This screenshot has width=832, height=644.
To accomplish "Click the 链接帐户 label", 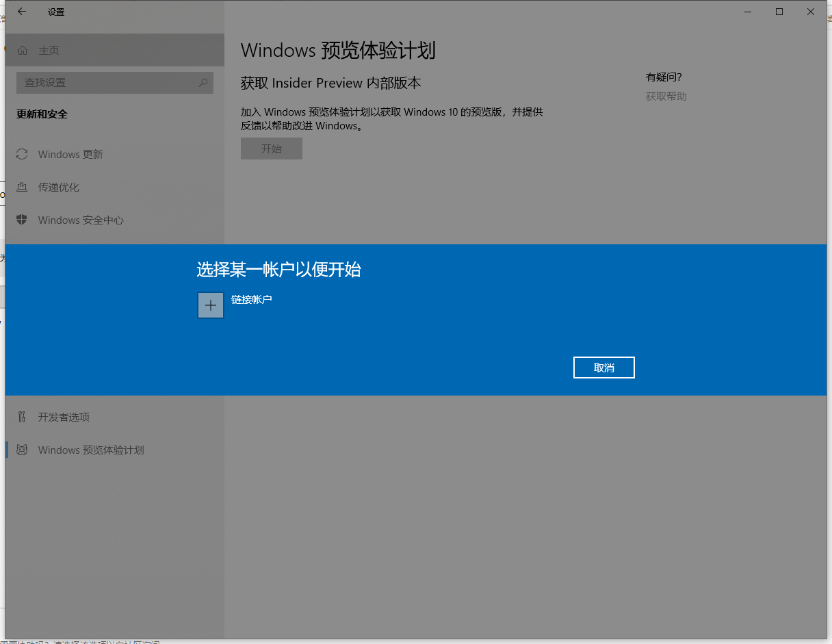I will 252,300.
